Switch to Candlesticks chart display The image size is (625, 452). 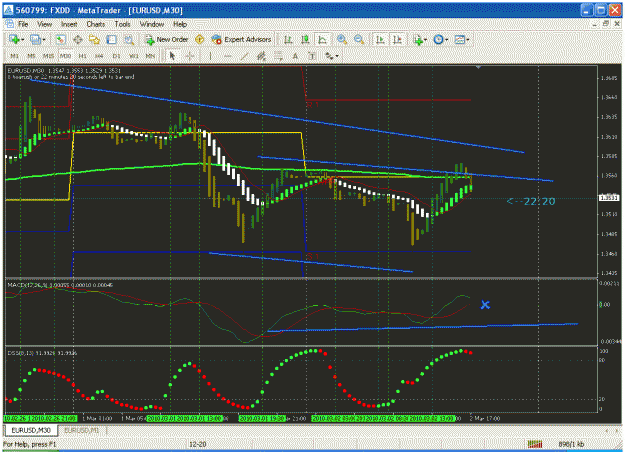[x=305, y=39]
